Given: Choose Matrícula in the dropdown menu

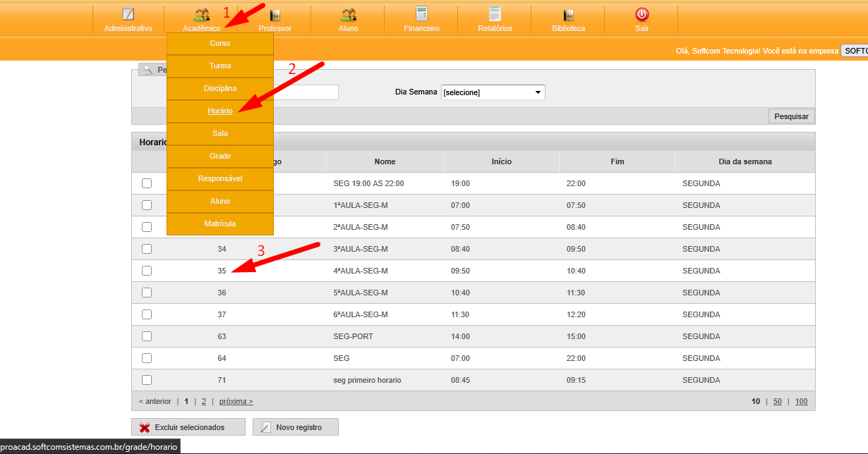Looking at the screenshot, I should (220, 223).
